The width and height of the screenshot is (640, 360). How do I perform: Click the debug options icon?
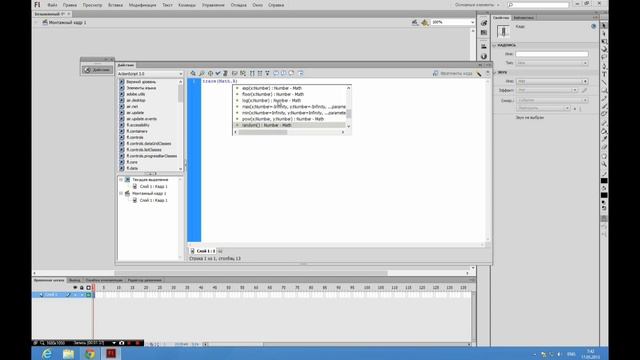[x=243, y=73]
